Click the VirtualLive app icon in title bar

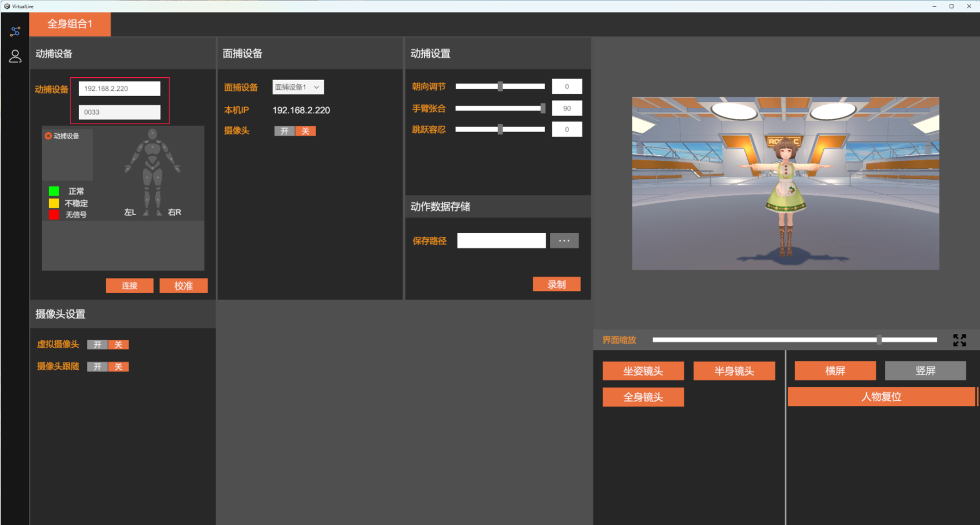pyautogui.click(x=7, y=6)
